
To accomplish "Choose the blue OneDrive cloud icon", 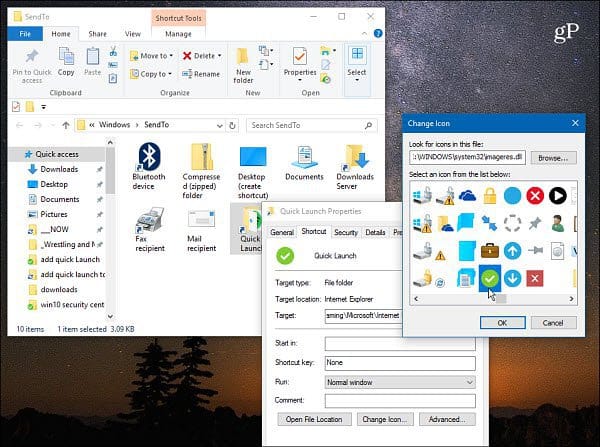I will (x=467, y=196).
